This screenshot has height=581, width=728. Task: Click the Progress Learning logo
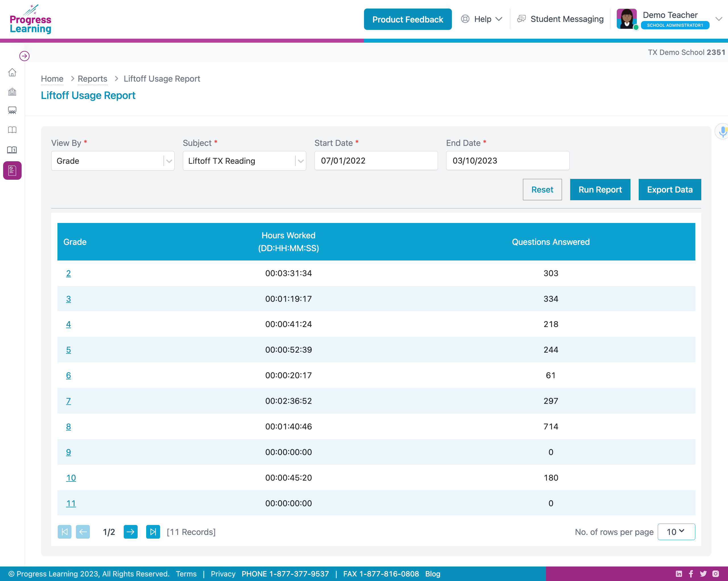click(30, 19)
